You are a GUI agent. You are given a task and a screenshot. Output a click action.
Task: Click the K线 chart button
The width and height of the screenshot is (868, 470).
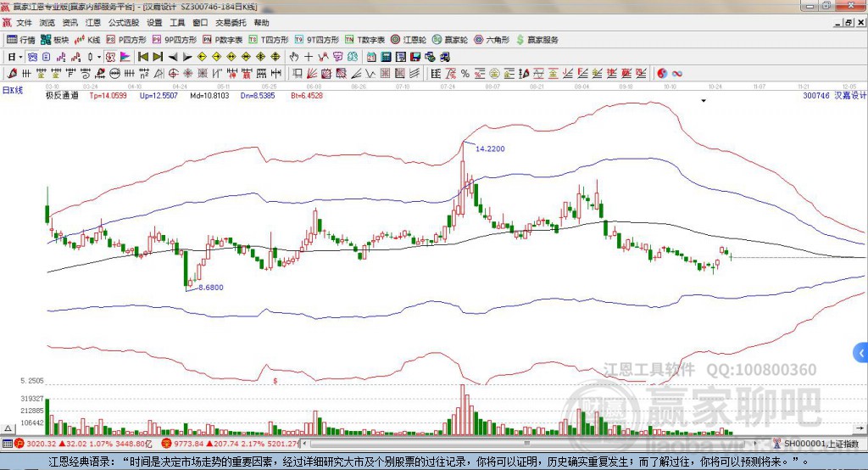coord(87,40)
